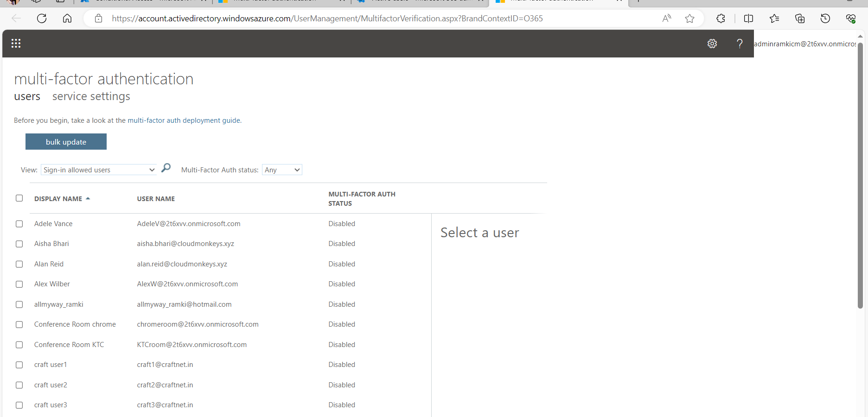Click the craft user1 display name
Image resolution: width=868 pixels, height=417 pixels.
coord(51,365)
